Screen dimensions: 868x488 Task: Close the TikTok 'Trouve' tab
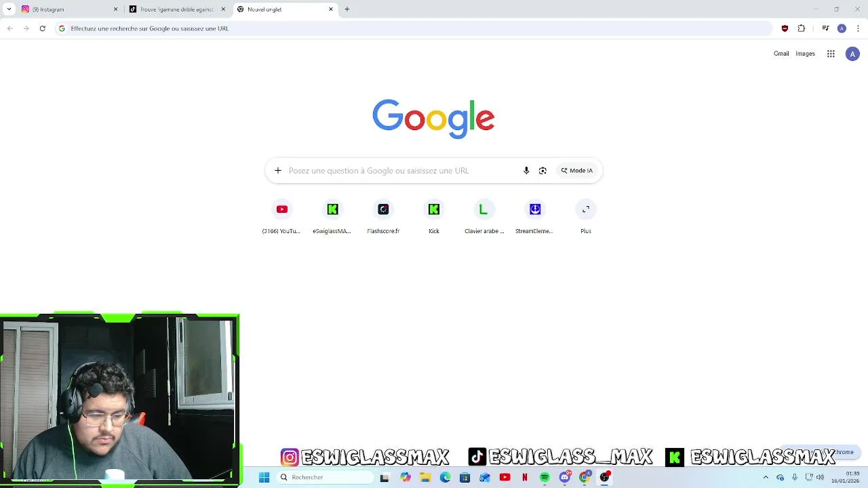223,9
